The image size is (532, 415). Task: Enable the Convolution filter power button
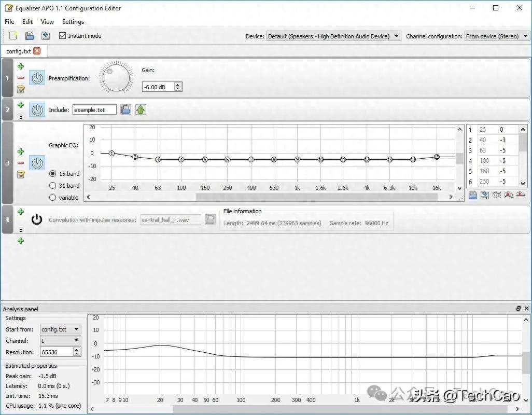(x=37, y=219)
